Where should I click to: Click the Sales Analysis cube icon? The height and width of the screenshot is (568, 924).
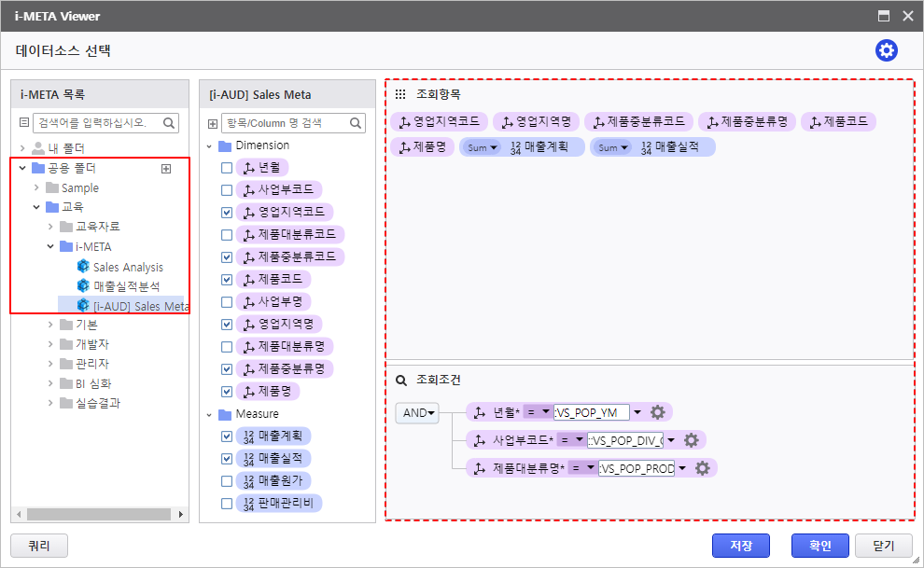(x=83, y=268)
